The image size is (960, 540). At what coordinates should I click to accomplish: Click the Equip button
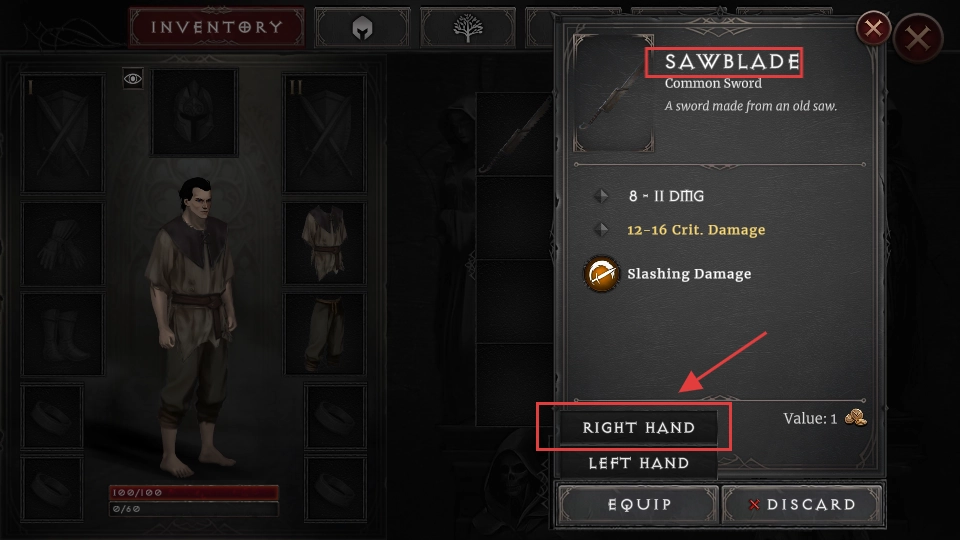pos(639,504)
